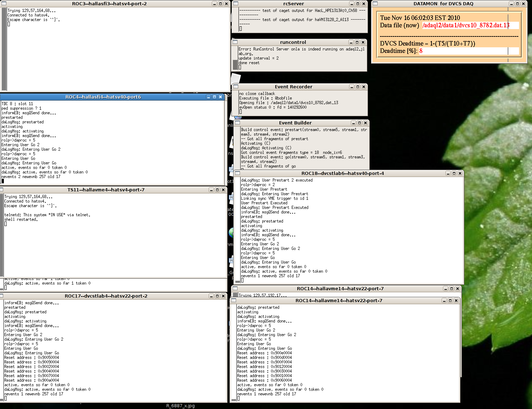Close the ROC3 hallasfi3 terminal window
Image resolution: width=532 pixels, height=409 pixels.
226,4
